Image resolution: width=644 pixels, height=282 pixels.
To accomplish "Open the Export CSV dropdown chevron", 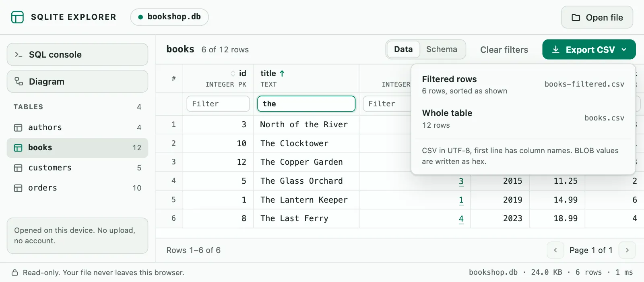I will (624, 50).
